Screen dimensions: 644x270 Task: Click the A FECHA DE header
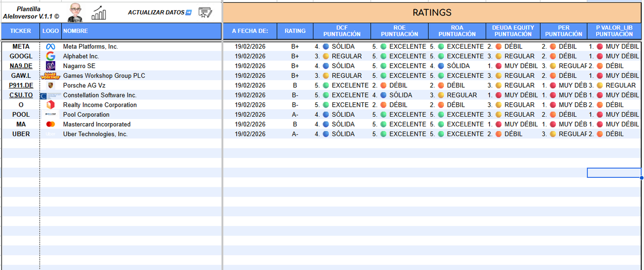click(250, 31)
